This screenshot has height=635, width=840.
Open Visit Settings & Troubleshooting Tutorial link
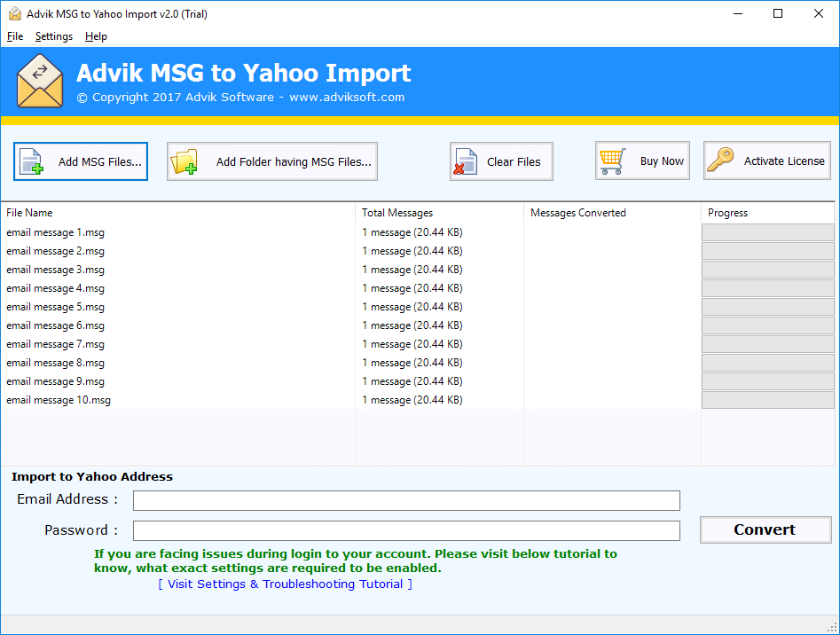coord(285,584)
